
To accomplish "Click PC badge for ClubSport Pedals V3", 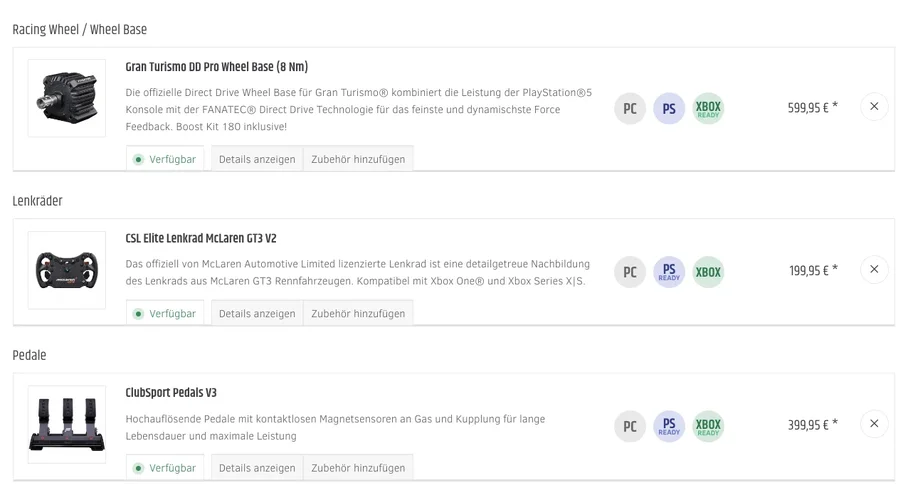I will point(630,426).
